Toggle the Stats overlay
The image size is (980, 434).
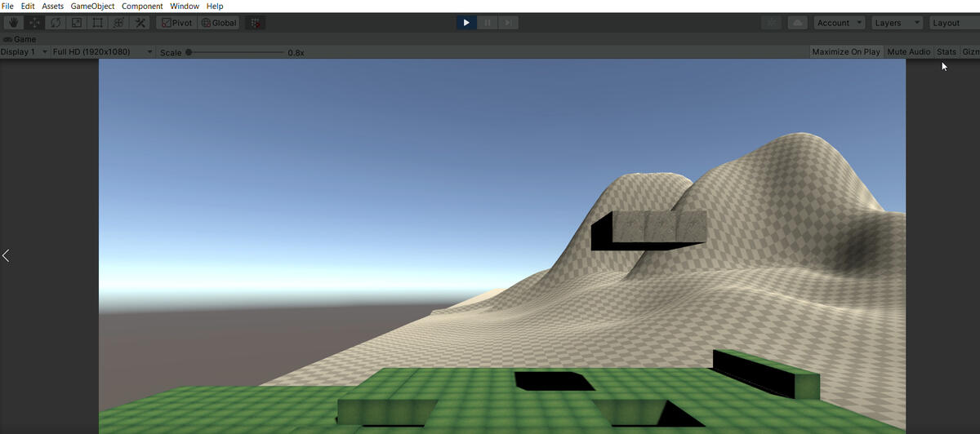947,52
